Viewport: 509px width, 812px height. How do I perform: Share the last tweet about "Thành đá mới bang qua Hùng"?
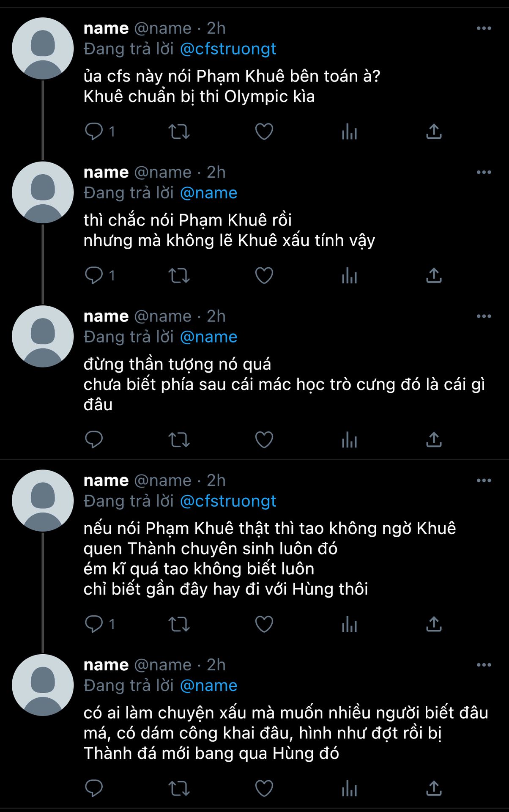click(x=434, y=788)
